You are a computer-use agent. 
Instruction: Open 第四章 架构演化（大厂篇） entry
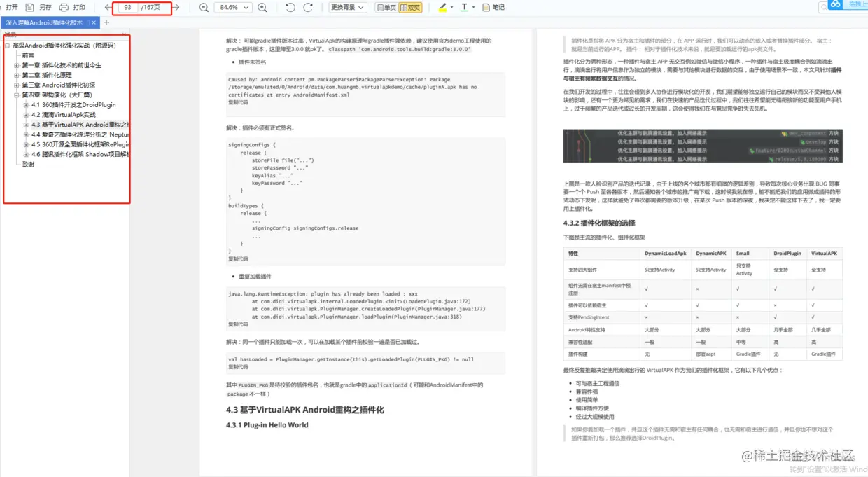coord(57,95)
